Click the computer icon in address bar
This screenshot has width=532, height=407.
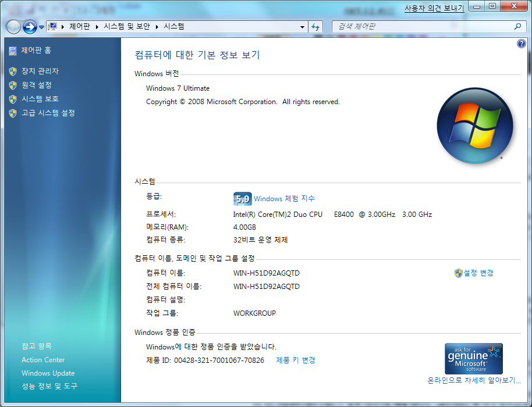point(52,26)
